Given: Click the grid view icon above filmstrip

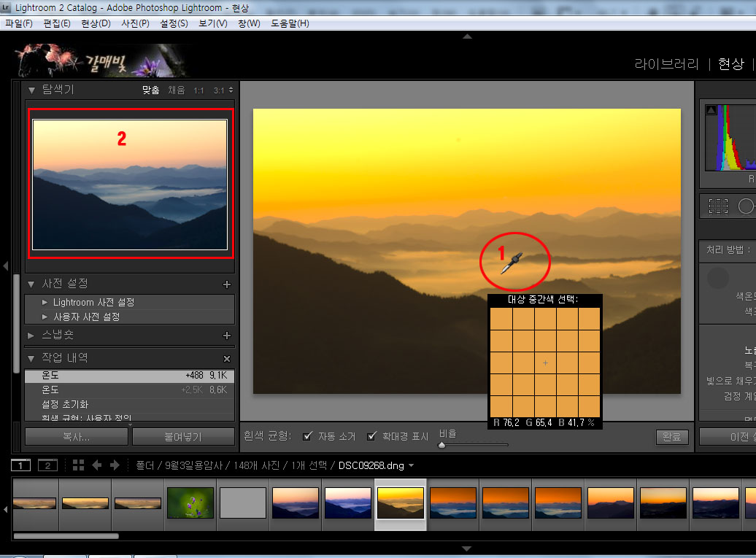Looking at the screenshot, I should (x=78, y=465).
